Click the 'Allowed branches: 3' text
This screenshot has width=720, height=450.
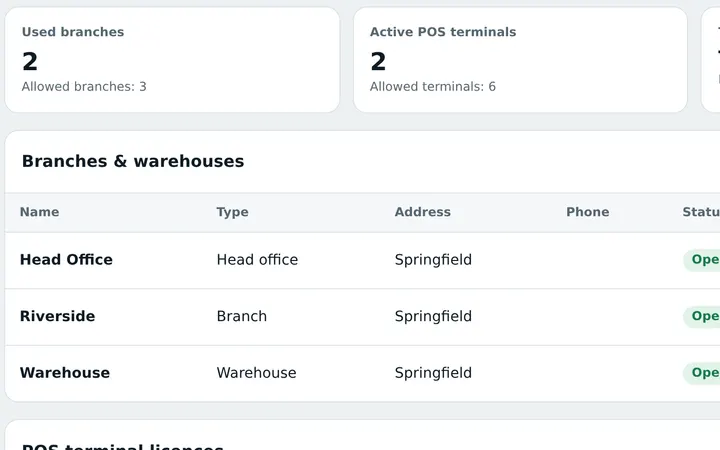pos(84,86)
